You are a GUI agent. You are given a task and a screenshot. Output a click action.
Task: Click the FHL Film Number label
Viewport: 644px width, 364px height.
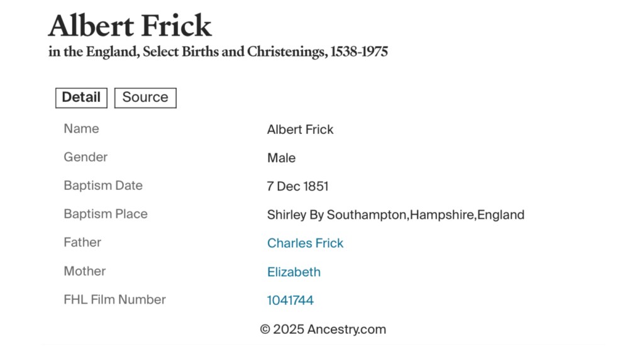pyautogui.click(x=114, y=299)
